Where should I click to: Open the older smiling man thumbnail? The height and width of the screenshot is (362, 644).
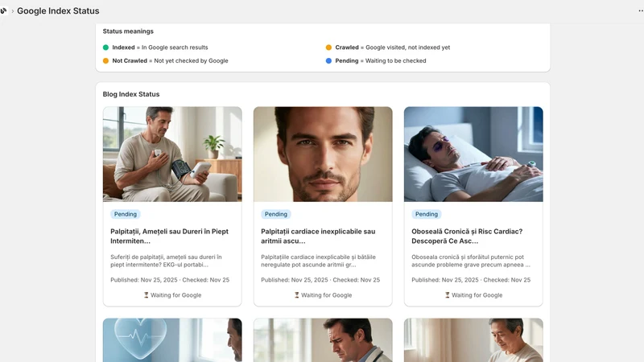[x=473, y=340]
